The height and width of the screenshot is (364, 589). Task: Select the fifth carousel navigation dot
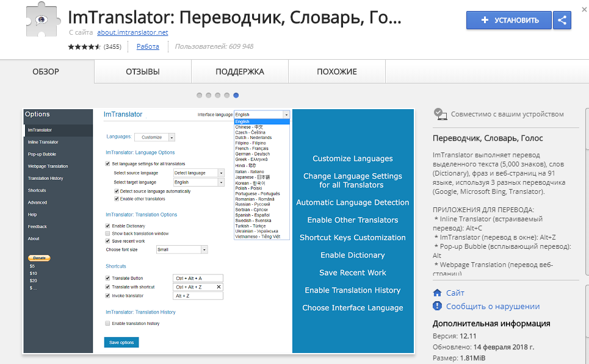pyautogui.click(x=236, y=95)
